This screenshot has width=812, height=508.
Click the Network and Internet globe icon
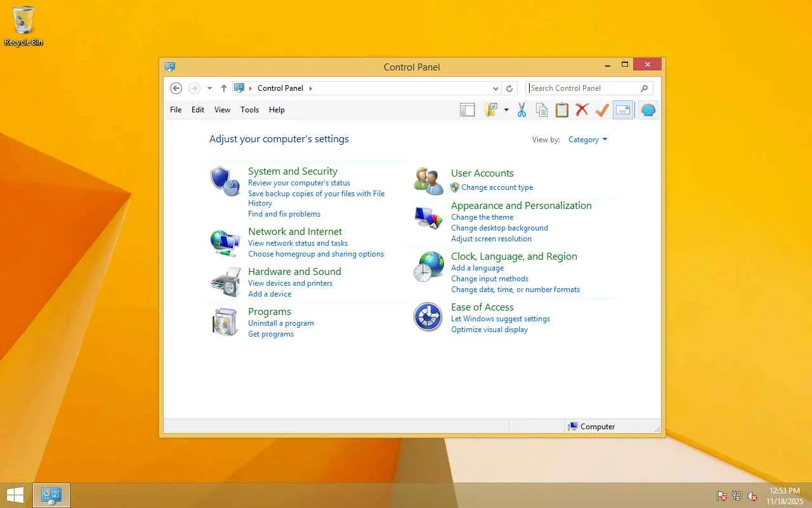point(225,243)
